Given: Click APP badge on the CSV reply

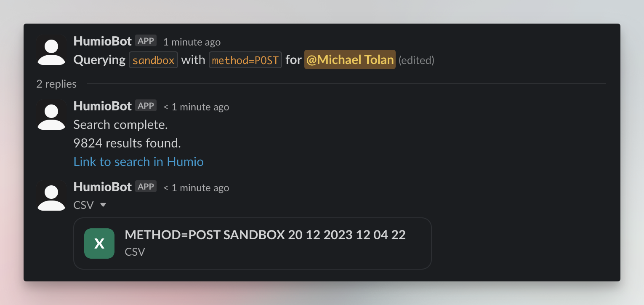Looking at the screenshot, I should 146,187.
